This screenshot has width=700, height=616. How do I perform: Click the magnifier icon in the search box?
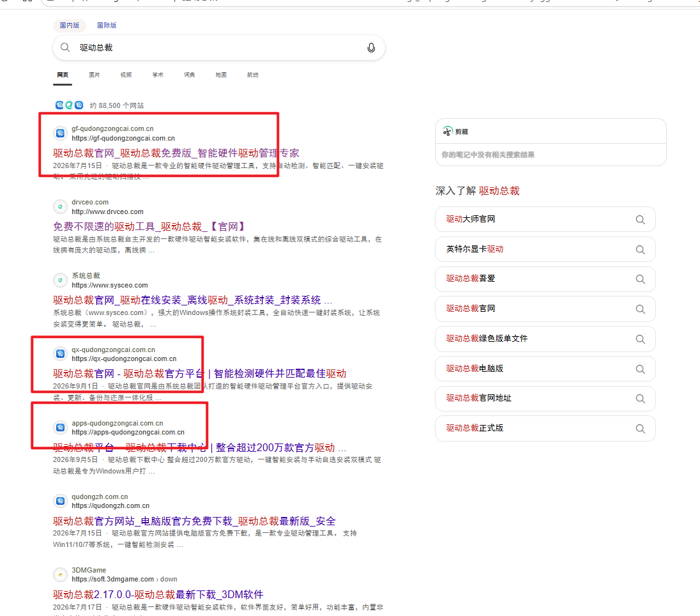coord(65,47)
